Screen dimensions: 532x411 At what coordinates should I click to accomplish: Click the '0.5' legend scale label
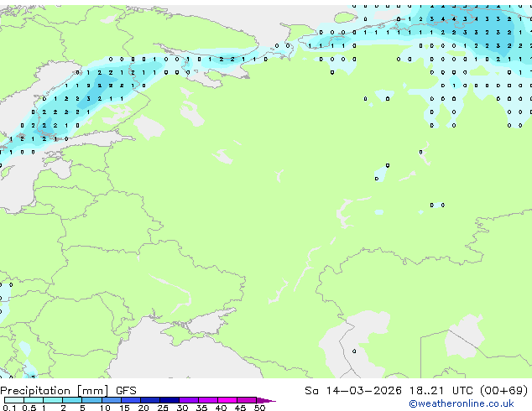29,408
